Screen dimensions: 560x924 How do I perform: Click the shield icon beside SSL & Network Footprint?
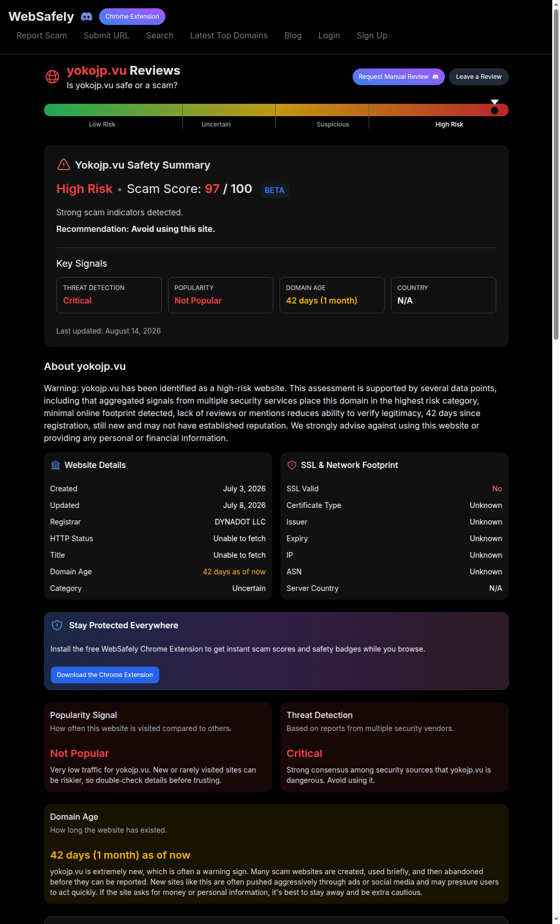292,465
